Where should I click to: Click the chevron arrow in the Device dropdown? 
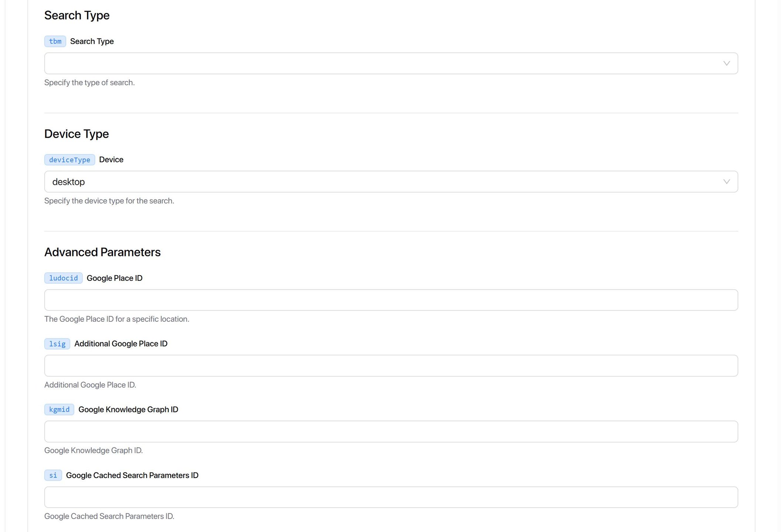(726, 181)
